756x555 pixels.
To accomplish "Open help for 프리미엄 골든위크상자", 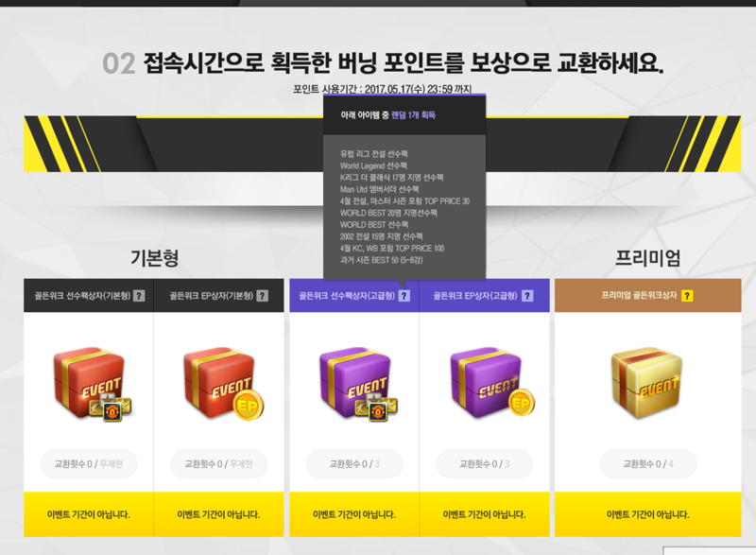I will point(688,296).
